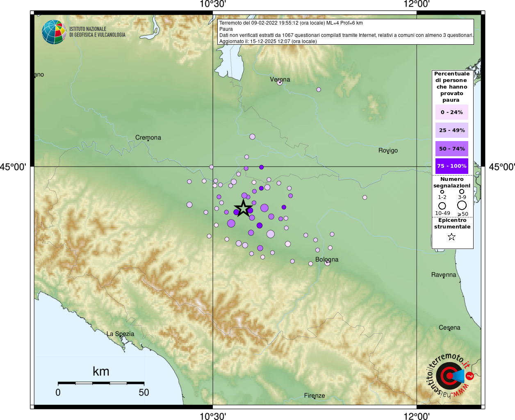The height and width of the screenshot is (420, 515).
Task: Click the 'Terremoto del 09-02-2022' header line
Action: click(x=291, y=23)
